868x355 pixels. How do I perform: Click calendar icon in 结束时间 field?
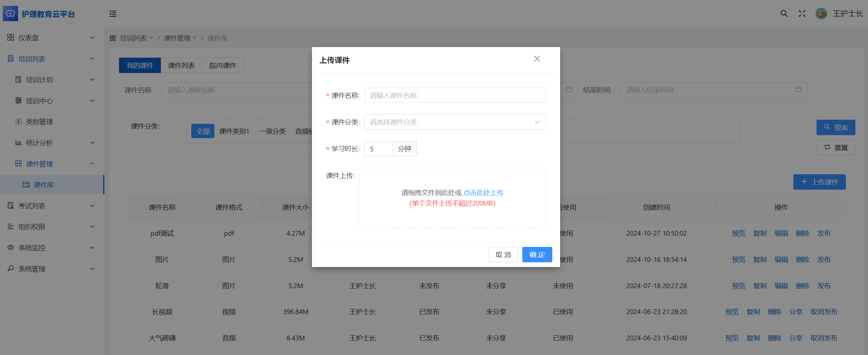pyautogui.click(x=798, y=89)
